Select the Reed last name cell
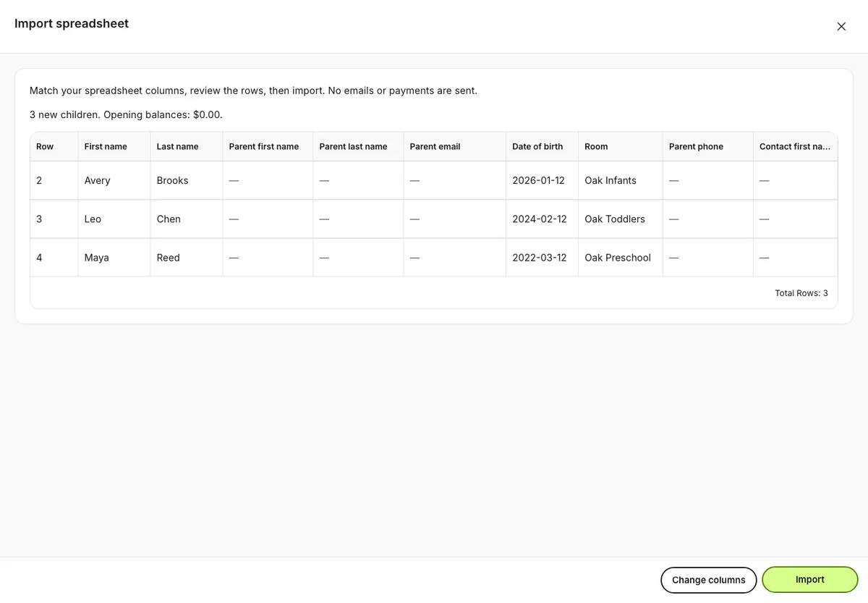Viewport: 868px width, 603px height. [187, 258]
